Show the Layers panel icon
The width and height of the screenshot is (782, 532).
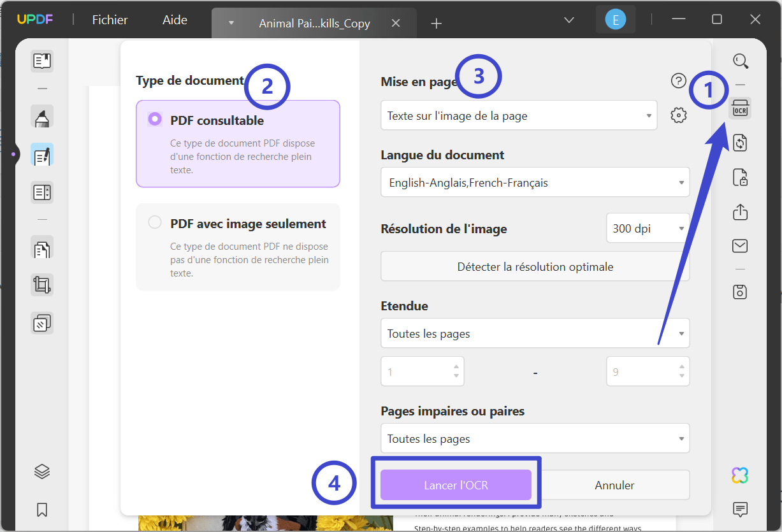pos(42,472)
